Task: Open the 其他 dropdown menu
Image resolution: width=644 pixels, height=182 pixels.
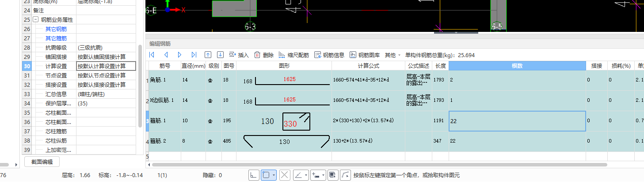Action: pyautogui.click(x=392, y=55)
